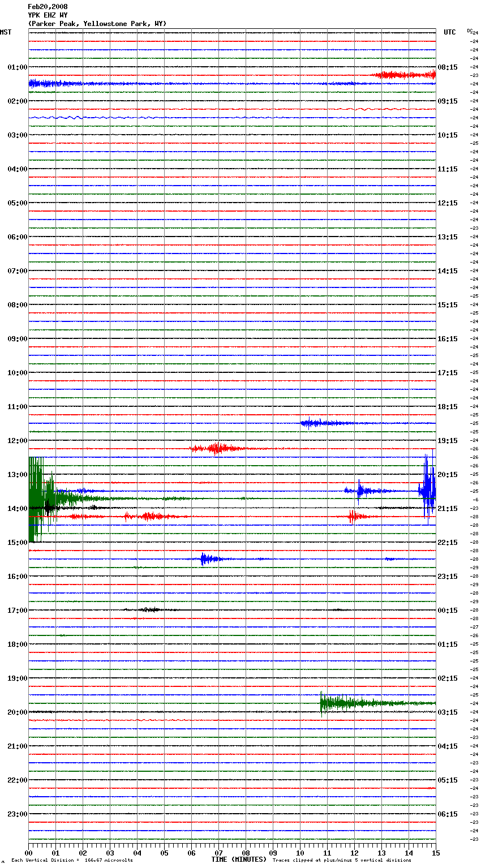Click the DC offset column header
The height and width of the screenshot is (868, 481).
(x=470, y=31)
